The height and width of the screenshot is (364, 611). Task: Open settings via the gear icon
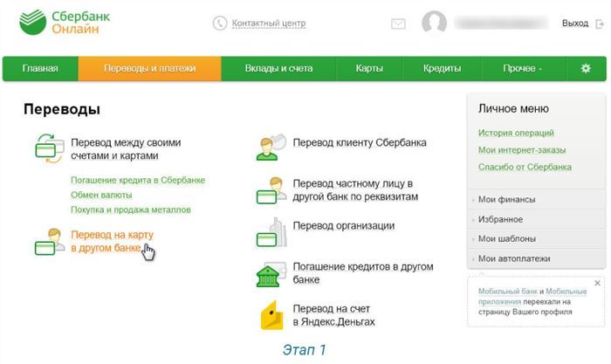[x=586, y=69]
